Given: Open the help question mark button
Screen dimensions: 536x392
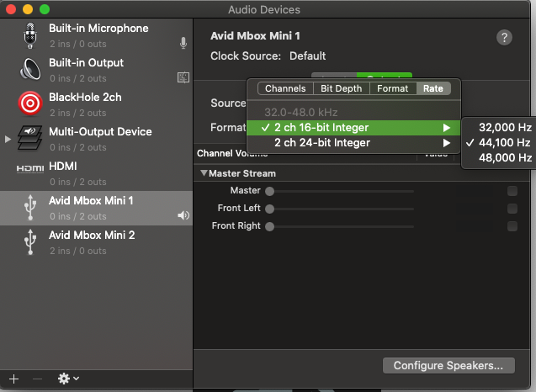Looking at the screenshot, I should tap(504, 38).
